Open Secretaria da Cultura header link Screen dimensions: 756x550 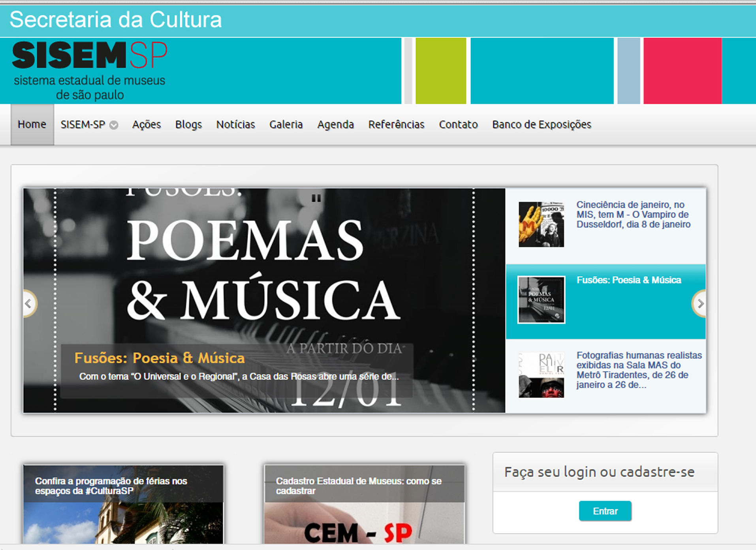(x=115, y=19)
